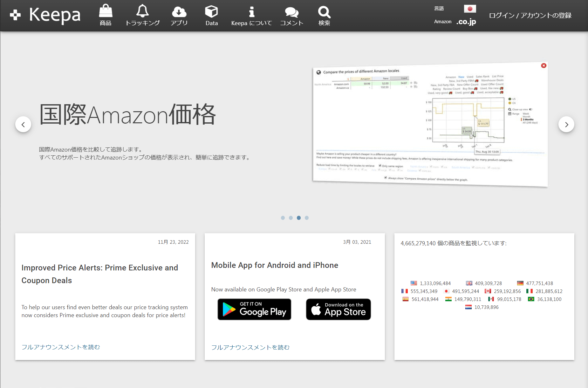Click the Keepa logo plus icon
Image resolution: width=588 pixels, height=388 pixels.
point(15,15)
